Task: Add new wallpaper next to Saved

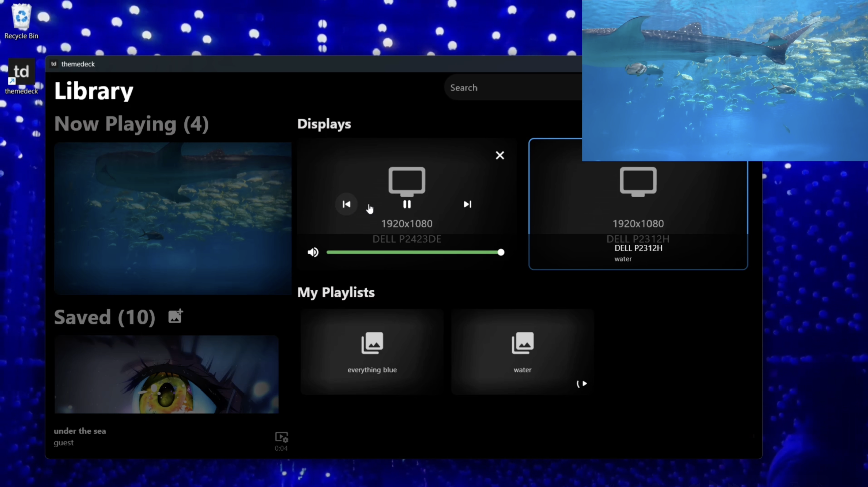Action: (x=176, y=316)
